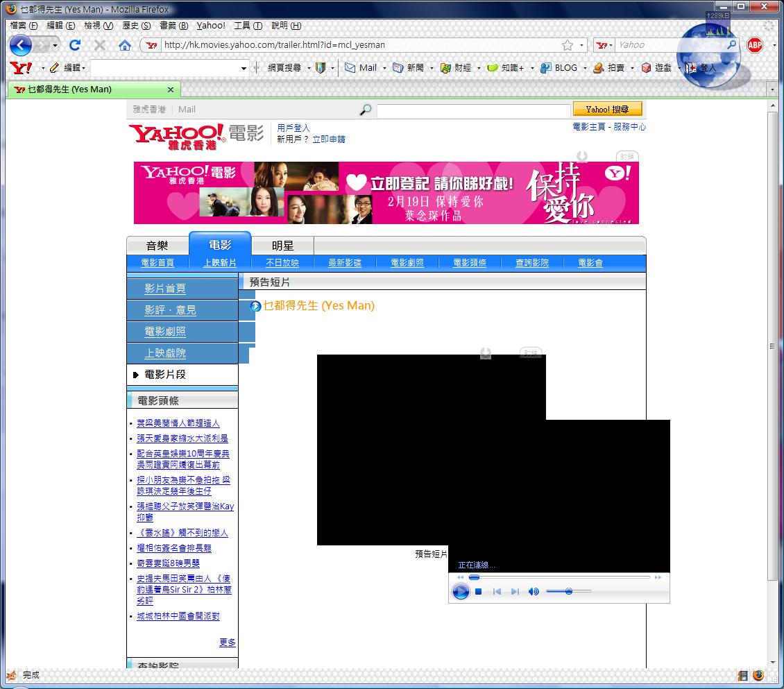The image size is (784, 689).
Task: Click the magnifier icon beside page search field
Action: pos(366,110)
